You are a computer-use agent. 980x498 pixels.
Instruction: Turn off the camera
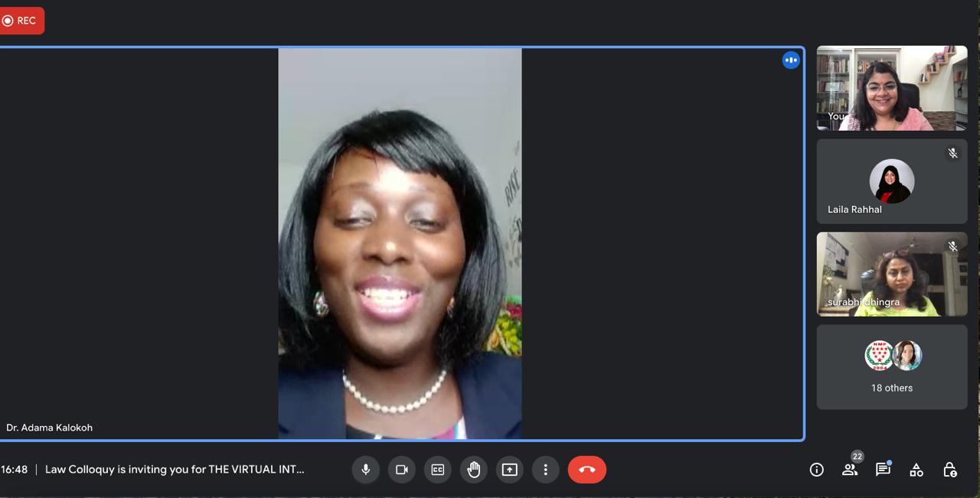coord(402,470)
